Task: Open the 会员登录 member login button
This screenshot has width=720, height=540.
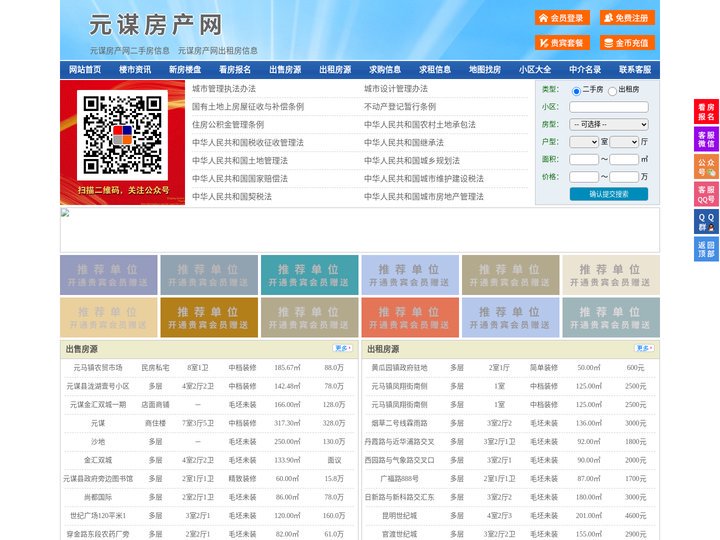Action: click(x=562, y=18)
